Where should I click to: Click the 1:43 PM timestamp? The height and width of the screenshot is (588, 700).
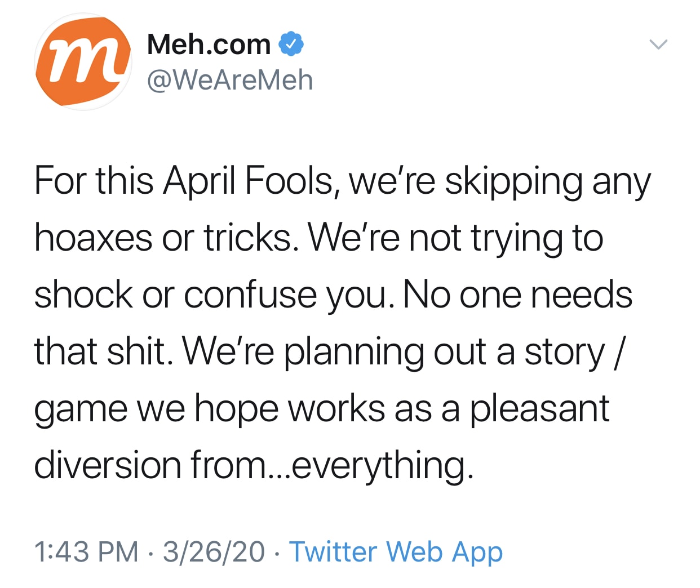coord(86,551)
